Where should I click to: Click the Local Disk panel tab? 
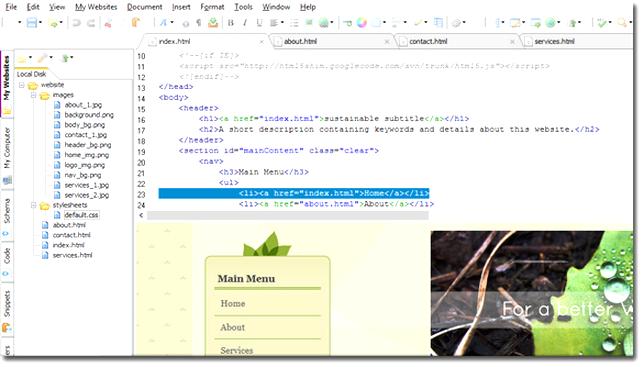[x=32, y=74]
